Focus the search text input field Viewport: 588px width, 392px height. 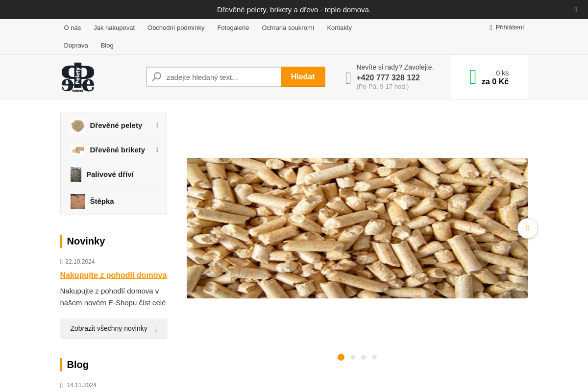click(x=220, y=77)
